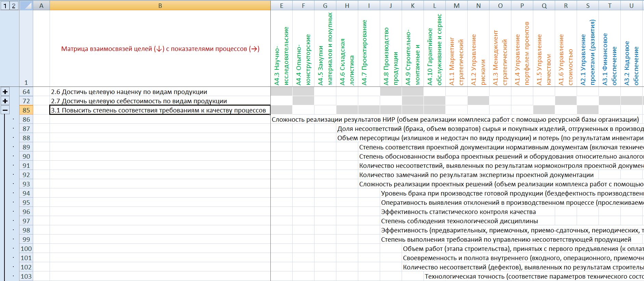Select the gray shaded cell in column E row 64

pos(281,92)
